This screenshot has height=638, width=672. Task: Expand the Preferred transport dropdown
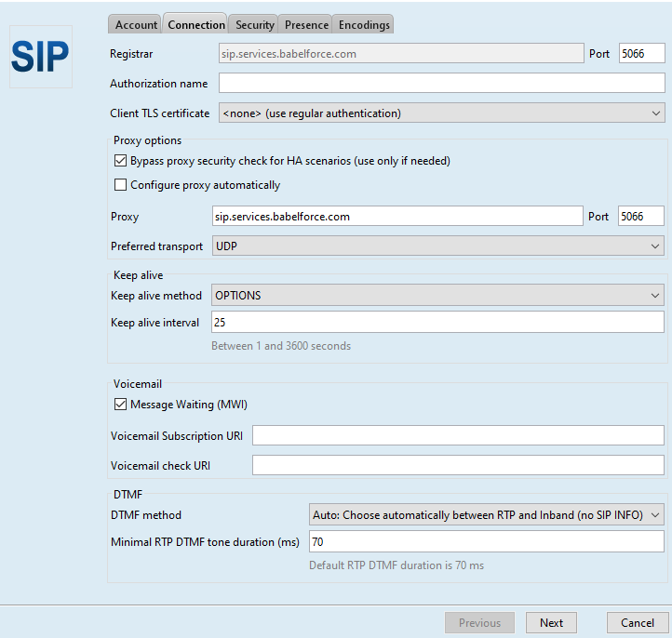pyautogui.click(x=438, y=246)
